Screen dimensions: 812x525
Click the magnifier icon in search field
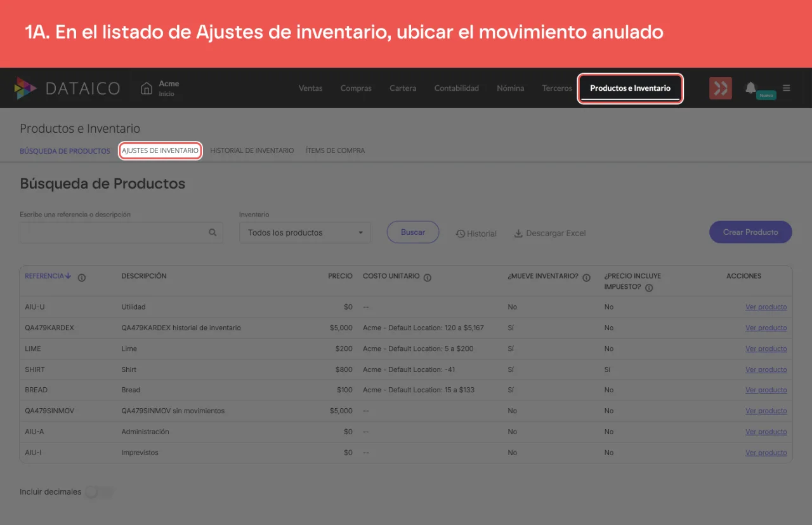click(213, 233)
